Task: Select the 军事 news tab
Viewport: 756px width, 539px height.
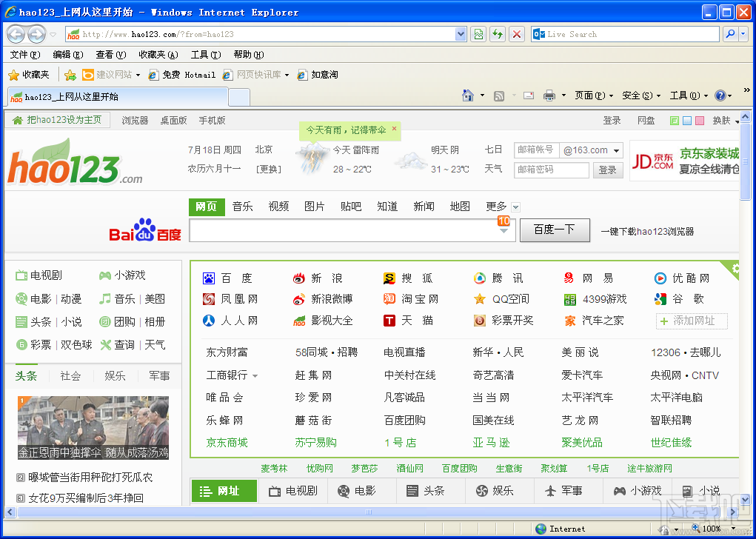Action: click(160, 376)
